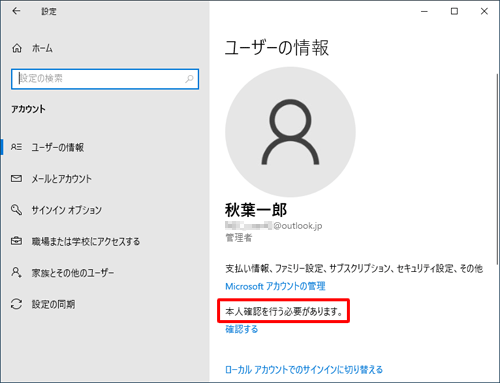Click the magnifier icon in the search box
The image size is (500, 383).
(x=189, y=79)
